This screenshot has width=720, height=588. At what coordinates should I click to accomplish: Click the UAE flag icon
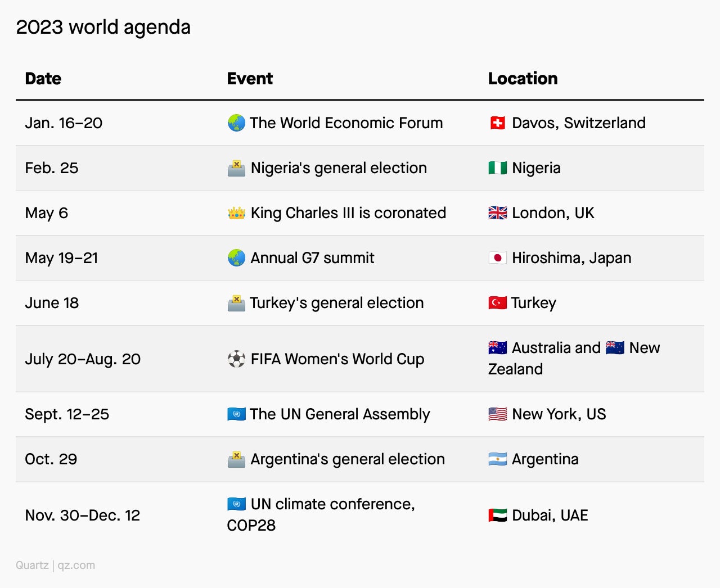pyautogui.click(x=497, y=515)
